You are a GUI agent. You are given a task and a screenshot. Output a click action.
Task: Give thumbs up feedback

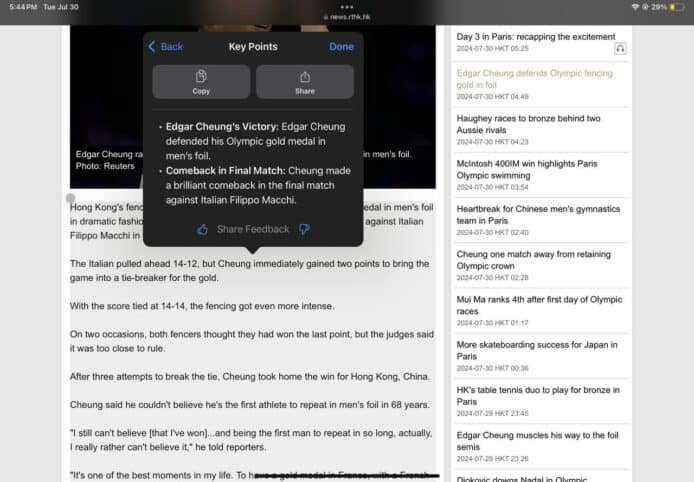tap(202, 229)
